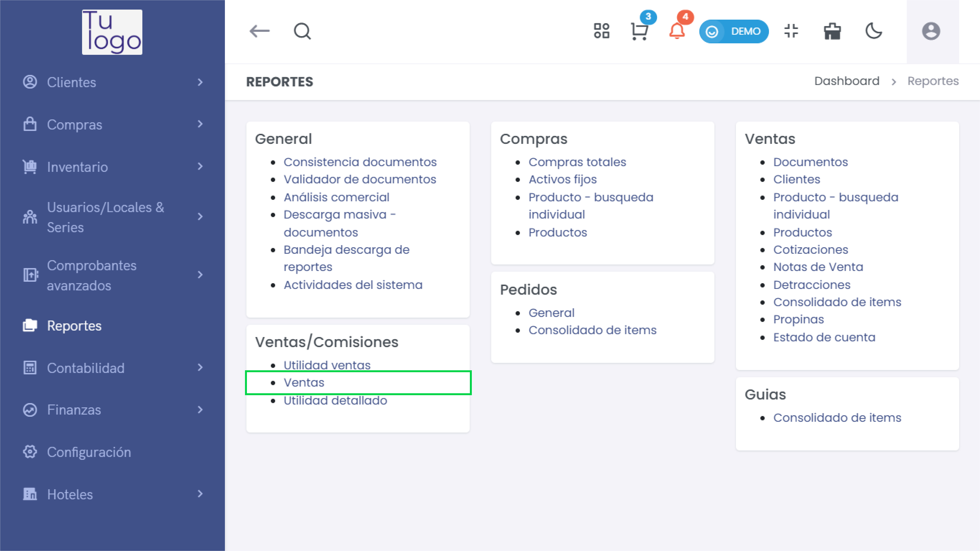Open the apps grid icon

[601, 31]
